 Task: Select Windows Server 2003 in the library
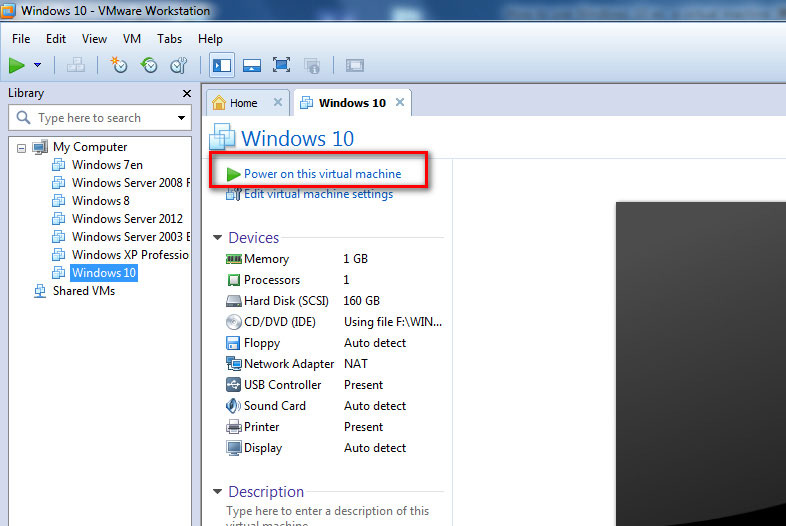(x=130, y=237)
